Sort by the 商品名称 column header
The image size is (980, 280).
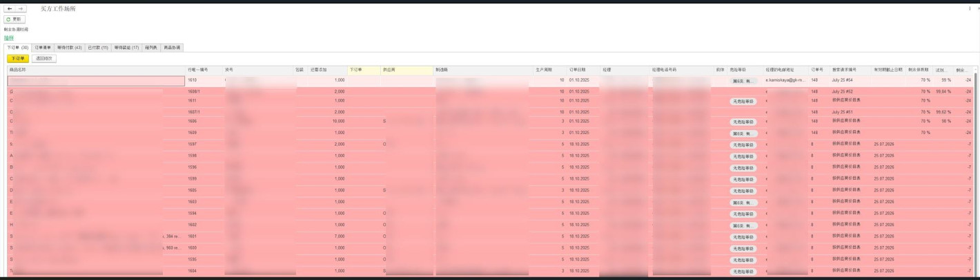click(x=96, y=70)
